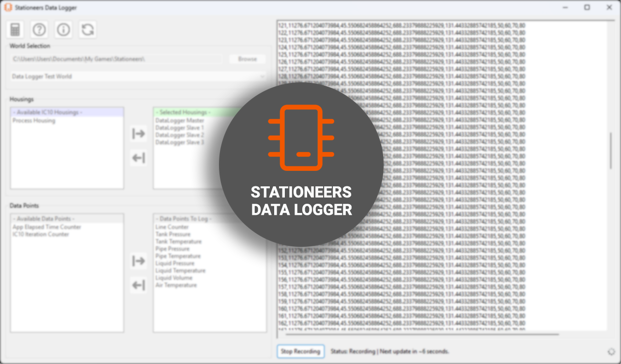Move housing to selected with arrow button
621x364 pixels.
pyautogui.click(x=139, y=134)
